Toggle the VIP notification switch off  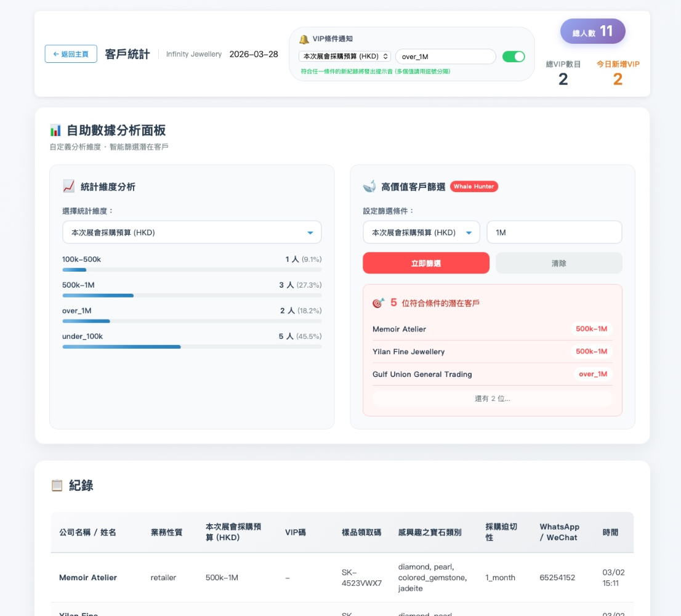pyautogui.click(x=514, y=57)
